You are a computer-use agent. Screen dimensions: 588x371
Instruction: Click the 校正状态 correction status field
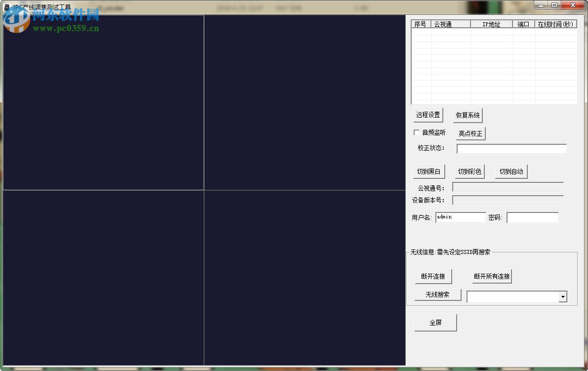coord(511,148)
